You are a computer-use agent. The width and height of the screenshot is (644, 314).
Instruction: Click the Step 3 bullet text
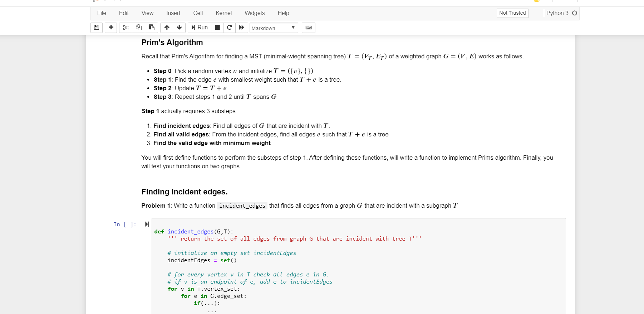[215, 97]
